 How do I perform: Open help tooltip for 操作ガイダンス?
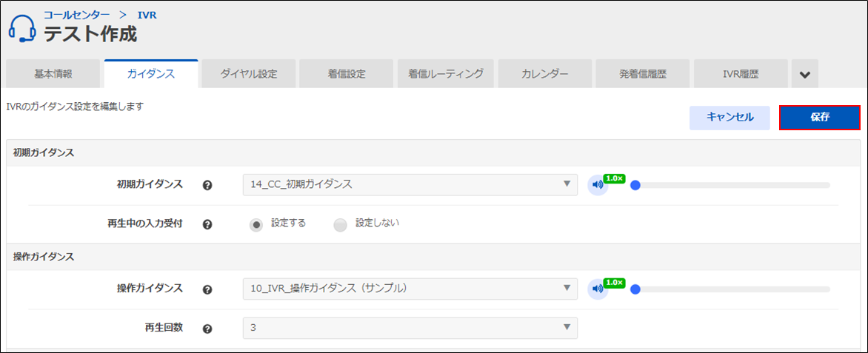click(x=207, y=289)
